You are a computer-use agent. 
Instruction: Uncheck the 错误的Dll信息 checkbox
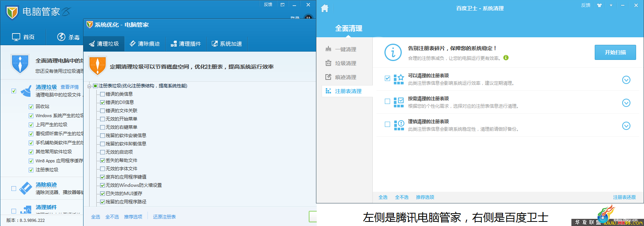(102, 102)
